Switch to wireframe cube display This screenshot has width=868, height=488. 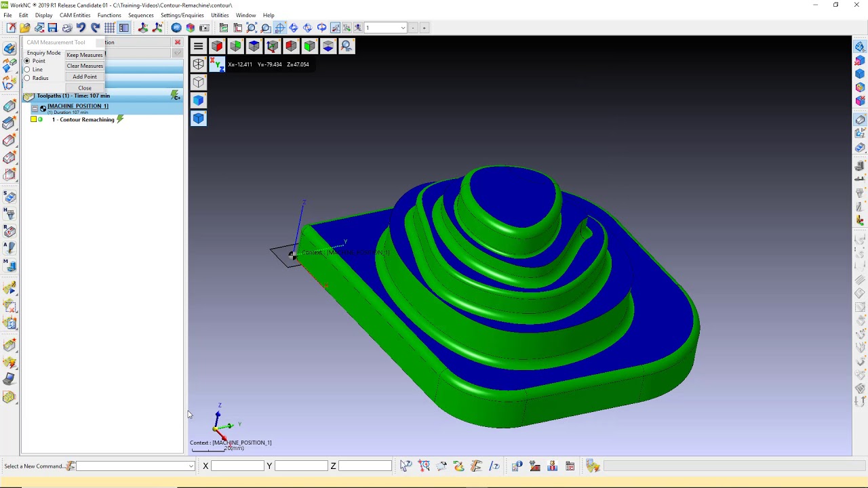[x=198, y=64]
